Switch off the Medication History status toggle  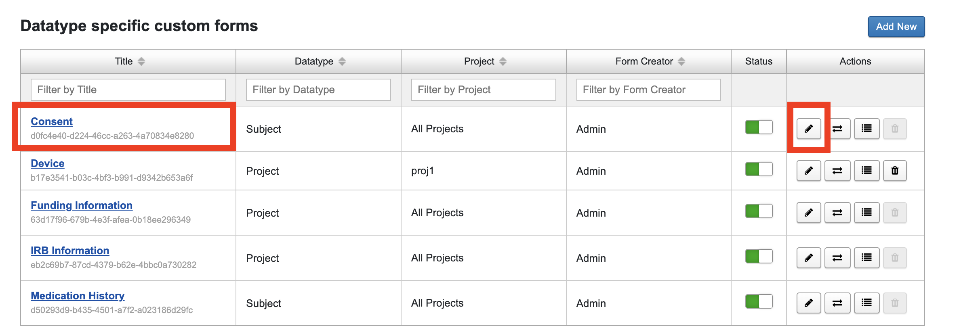point(758,301)
